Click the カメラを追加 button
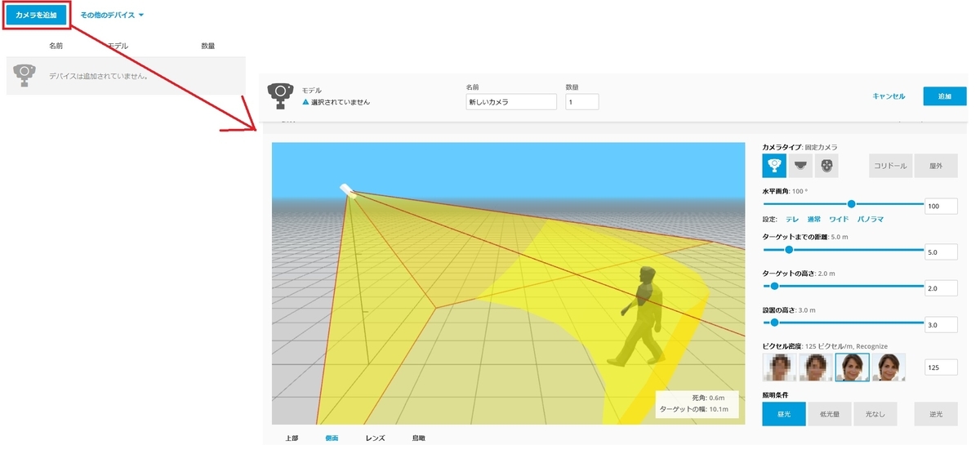The image size is (980, 454). click(x=35, y=16)
